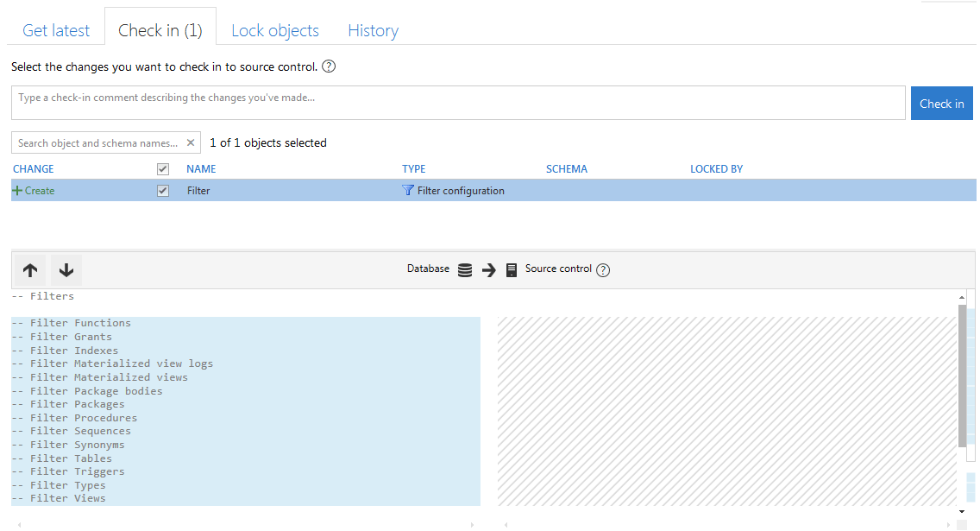Sort the list by the CHANGE column

coord(33,169)
